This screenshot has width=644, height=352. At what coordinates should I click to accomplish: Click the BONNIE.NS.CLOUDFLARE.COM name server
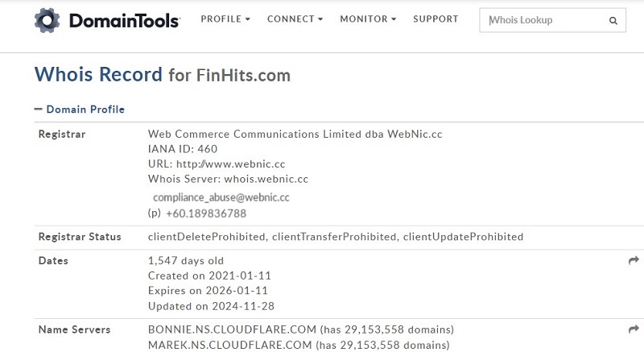pos(232,329)
